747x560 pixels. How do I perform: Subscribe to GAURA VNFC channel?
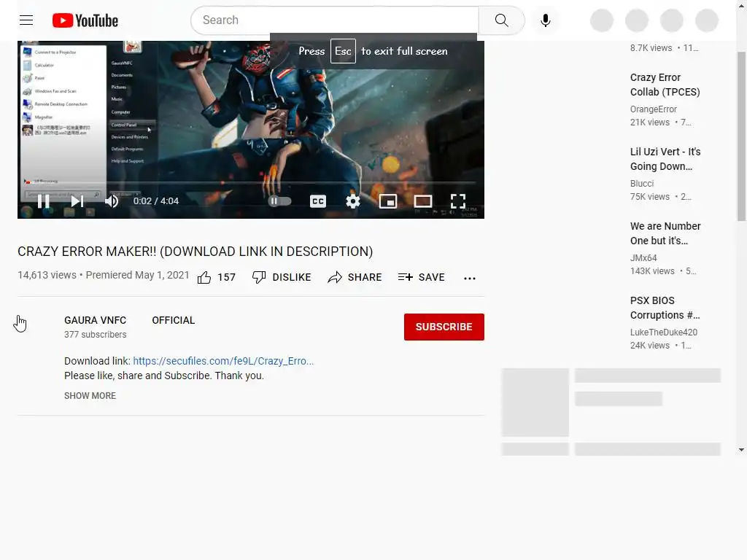(444, 327)
